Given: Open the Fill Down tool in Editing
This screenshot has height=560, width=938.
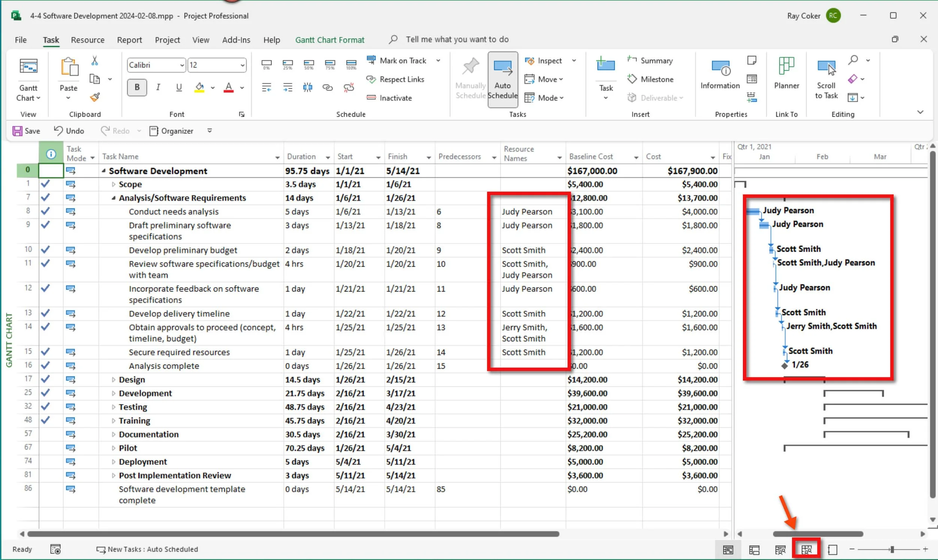Looking at the screenshot, I should (852, 98).
